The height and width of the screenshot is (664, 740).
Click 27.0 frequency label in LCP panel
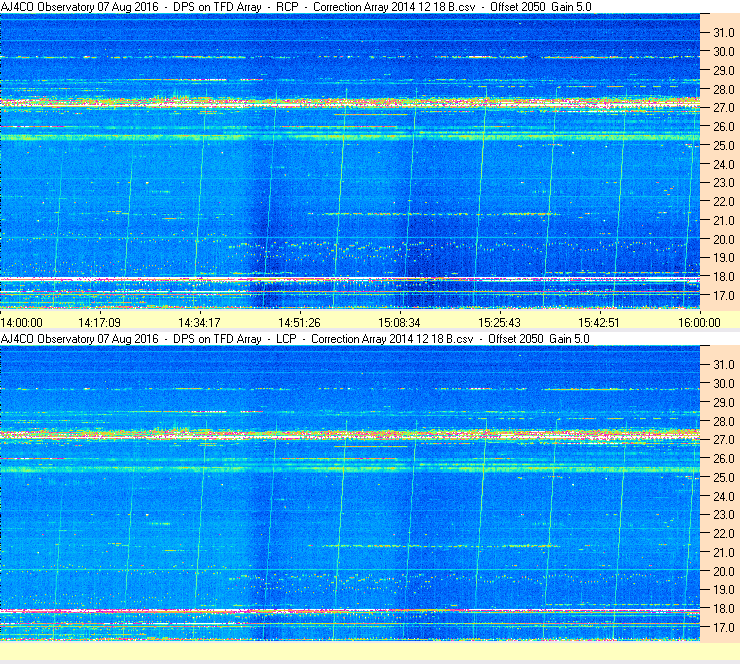[723, 439]
